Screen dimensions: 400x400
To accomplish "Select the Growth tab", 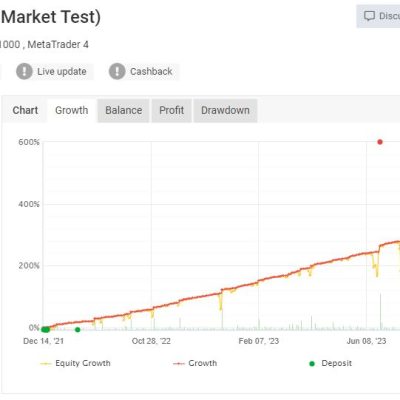I will 72,110.
